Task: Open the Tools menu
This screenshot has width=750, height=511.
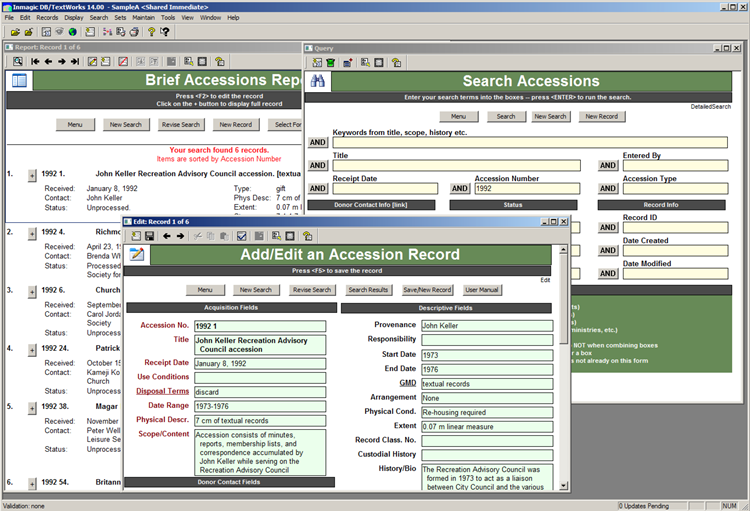Action: [168, 18]
